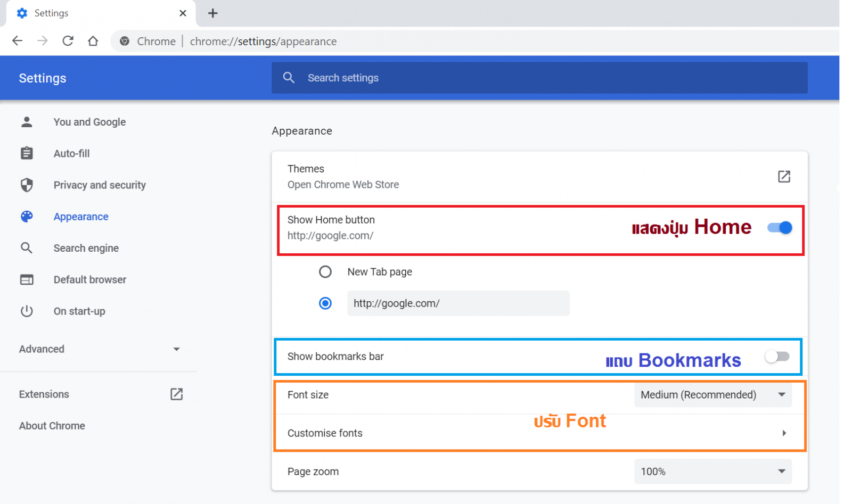Switch to the Settings browser tab
This screenshot has width=852, height=504.
tap(101, 13)
